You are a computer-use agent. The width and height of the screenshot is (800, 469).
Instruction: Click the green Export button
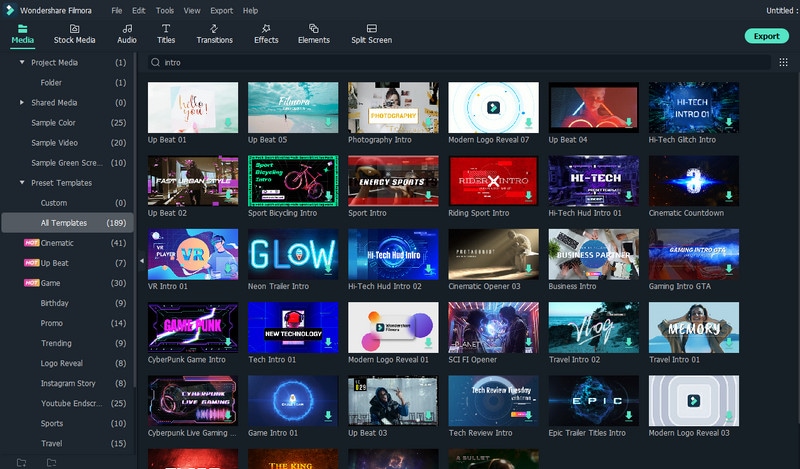pos(766,36)
